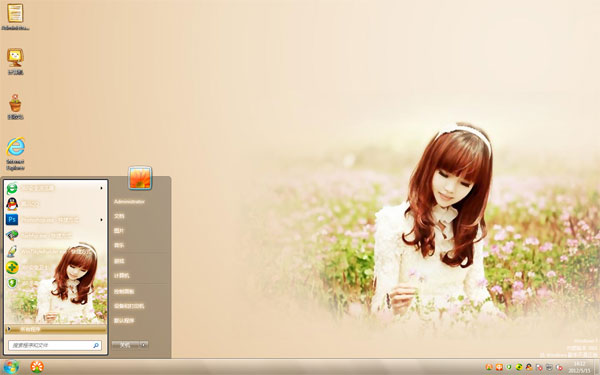The image size is (600, 375).
Task: Click the orange square tray icon
Action: click(x=499, y=367)
